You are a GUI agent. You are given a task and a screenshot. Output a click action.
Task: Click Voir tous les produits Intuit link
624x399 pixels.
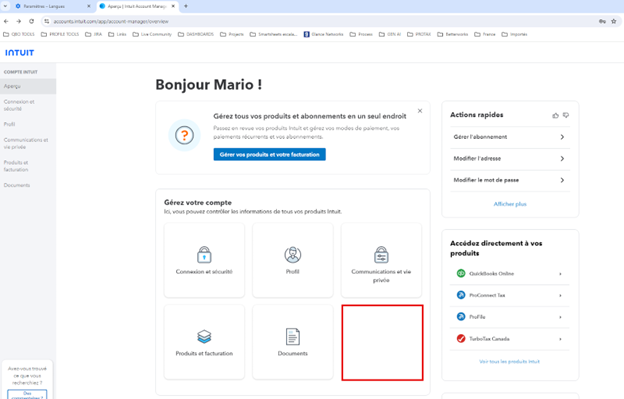pos(509,362)
